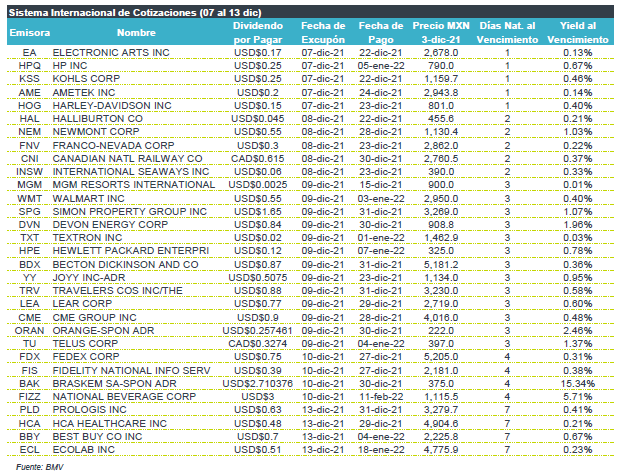
Task: Select the 2,678.0 price for Electronic Arts
Action: (441, 53)
